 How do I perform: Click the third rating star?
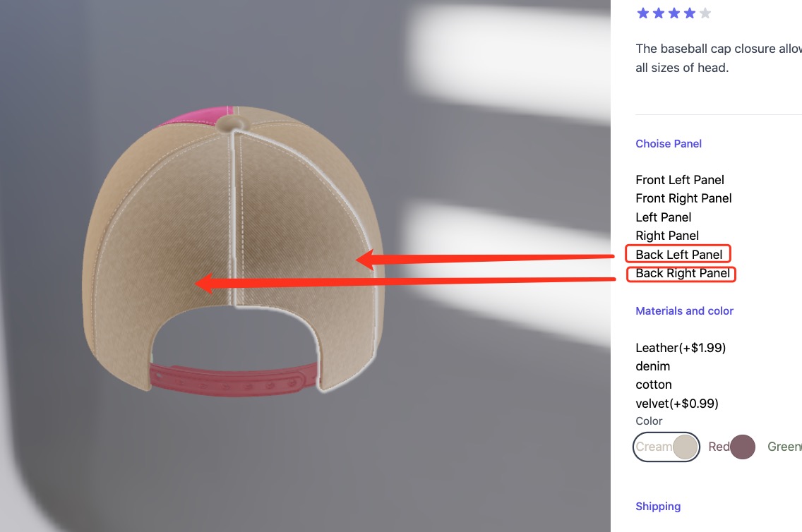click(x=674, y=13)
